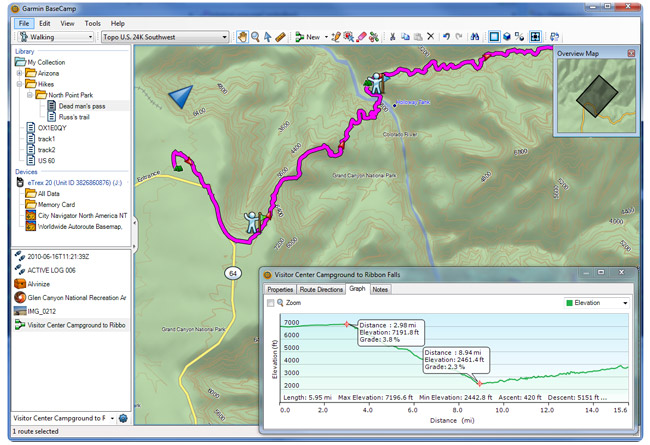Click the percent/detail toolbar icon
This screenshot has height=445, width=650.
point(519,37)
